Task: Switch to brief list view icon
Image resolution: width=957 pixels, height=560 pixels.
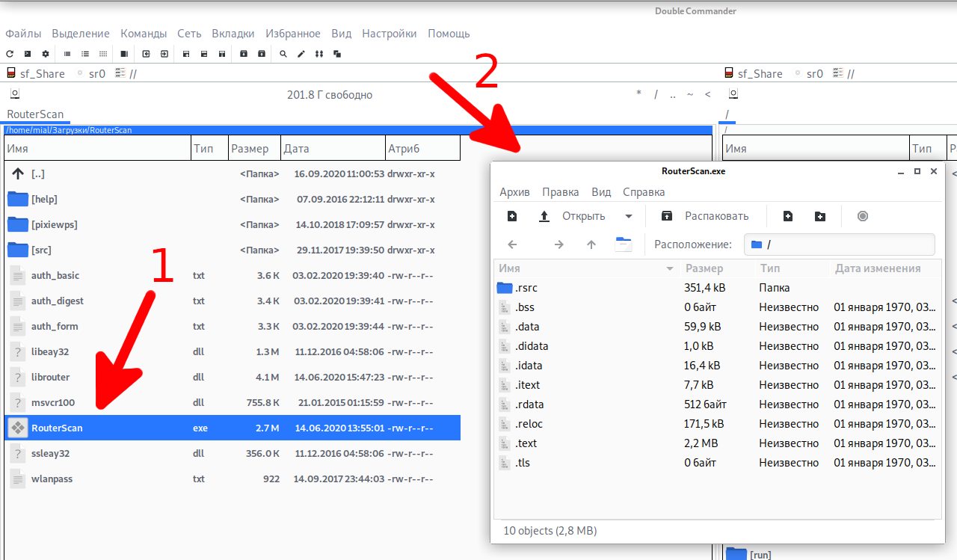Action: tap(67, 54)
